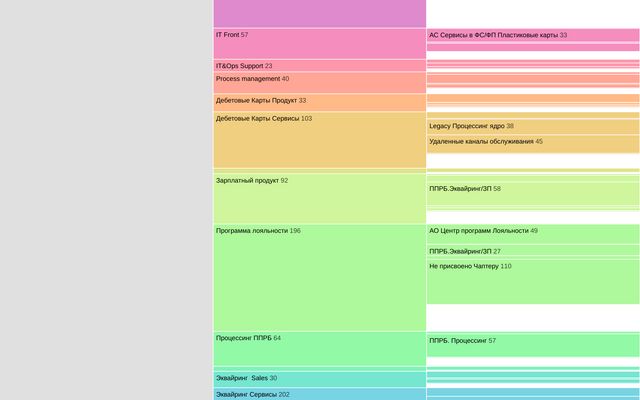Click the empty gray panel on left
Viewport: 640px width, 400px height.
tap(106, 200)
